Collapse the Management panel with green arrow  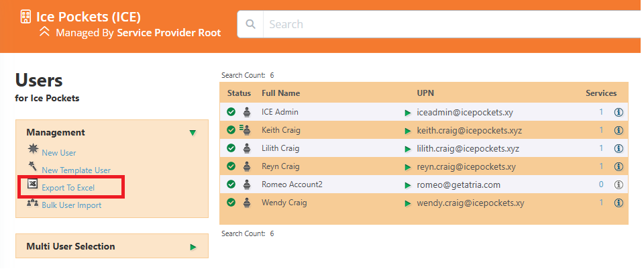point(193,133)
